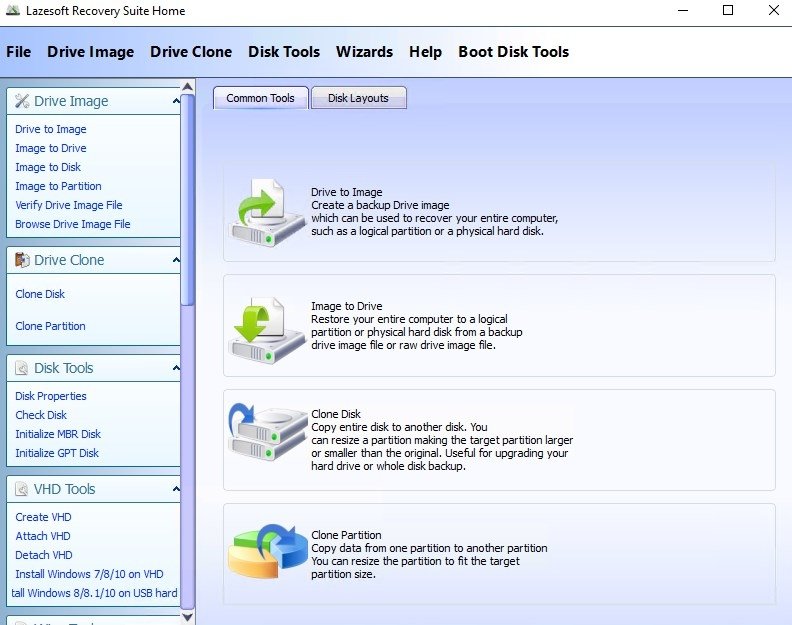Click the sidebar scroll up arrow
This screenshot has width=792, height=625.
(187, 86)
